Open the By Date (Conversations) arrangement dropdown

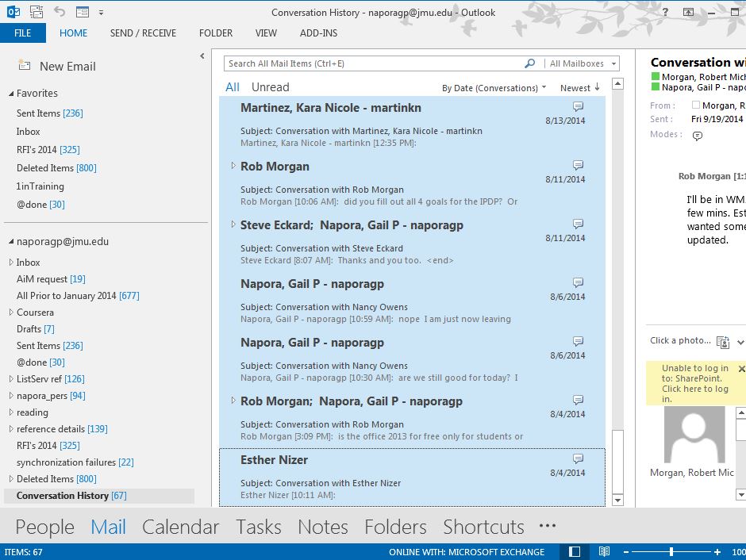point(494,88)
